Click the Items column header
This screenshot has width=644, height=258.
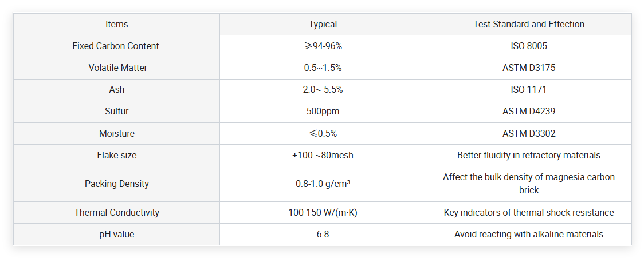pyautogui.click(x=116, y=24)
